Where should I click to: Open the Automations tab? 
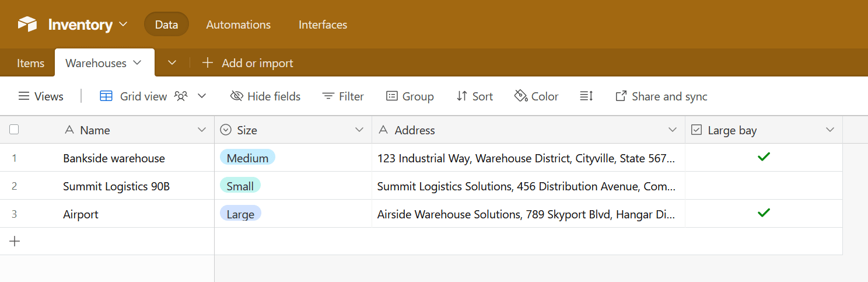239,25
